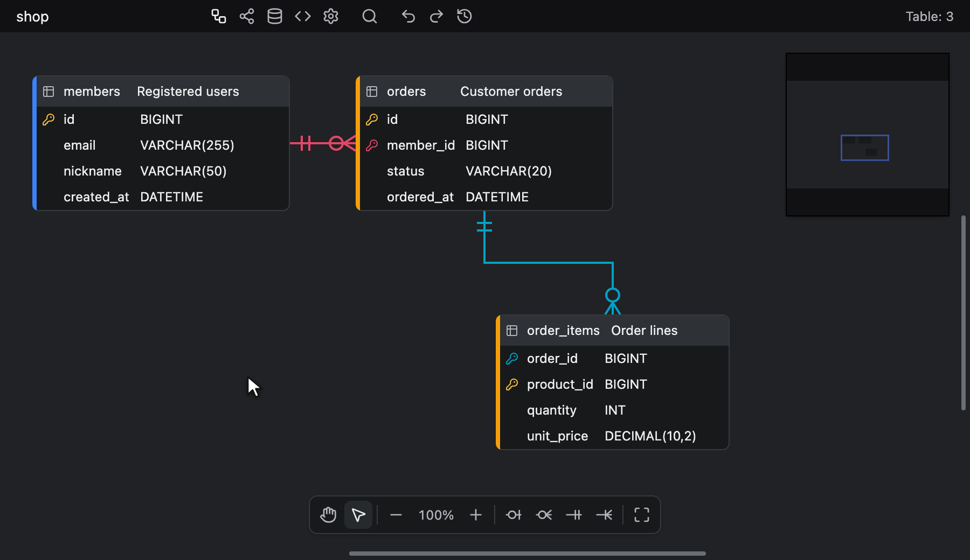Click the VARCHAR(20) data type
The height and width of the screenshot is (560, 970).
509,171
